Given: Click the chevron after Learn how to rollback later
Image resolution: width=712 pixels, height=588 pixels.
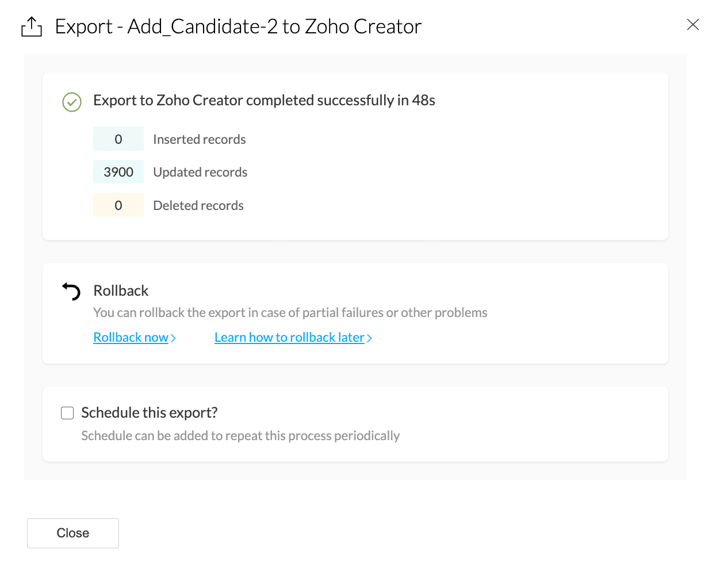Looking at the screenshot, I should [x=370, y=338].
